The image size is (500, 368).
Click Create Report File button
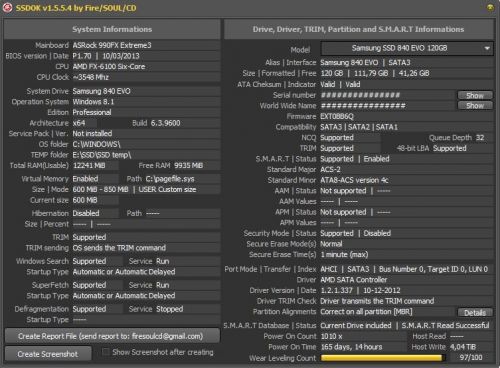112,336
